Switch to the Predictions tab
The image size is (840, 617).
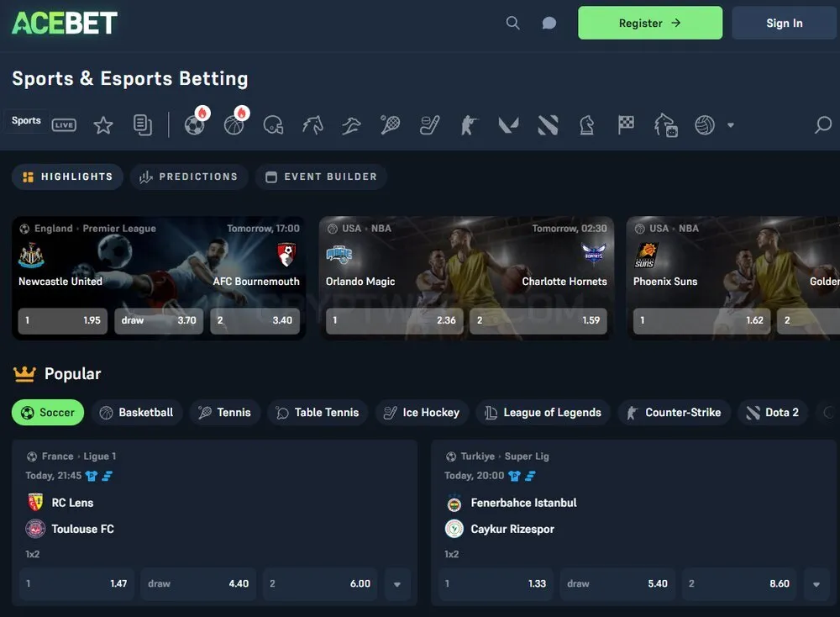point(189,177)
